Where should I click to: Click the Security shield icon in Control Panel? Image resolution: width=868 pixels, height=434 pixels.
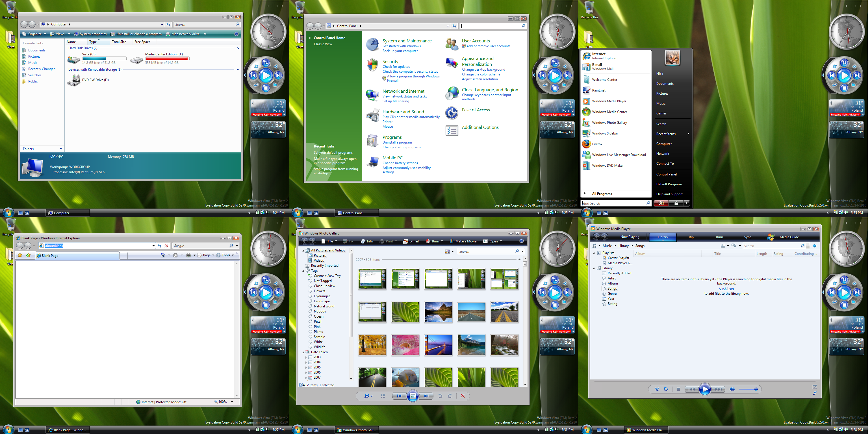click(x=372, y=65)
